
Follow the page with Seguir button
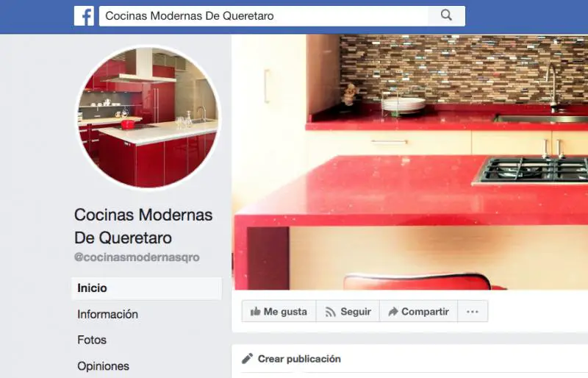[348, 311]
